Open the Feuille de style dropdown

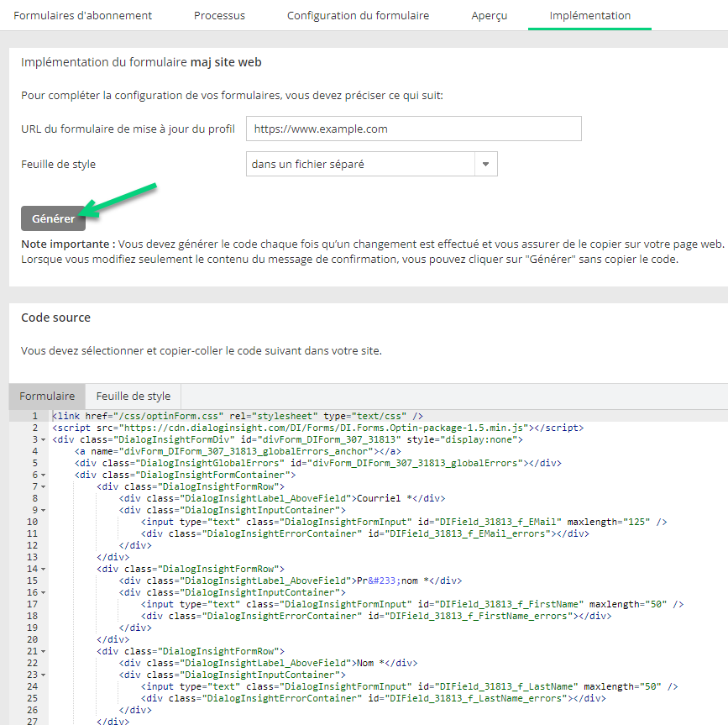pos(371,164)
